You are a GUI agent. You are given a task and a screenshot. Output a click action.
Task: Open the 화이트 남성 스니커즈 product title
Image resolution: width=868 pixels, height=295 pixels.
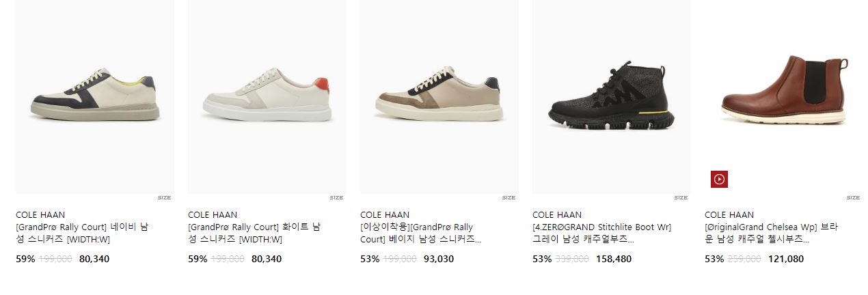pyautogui.click(x=254, y=234)
